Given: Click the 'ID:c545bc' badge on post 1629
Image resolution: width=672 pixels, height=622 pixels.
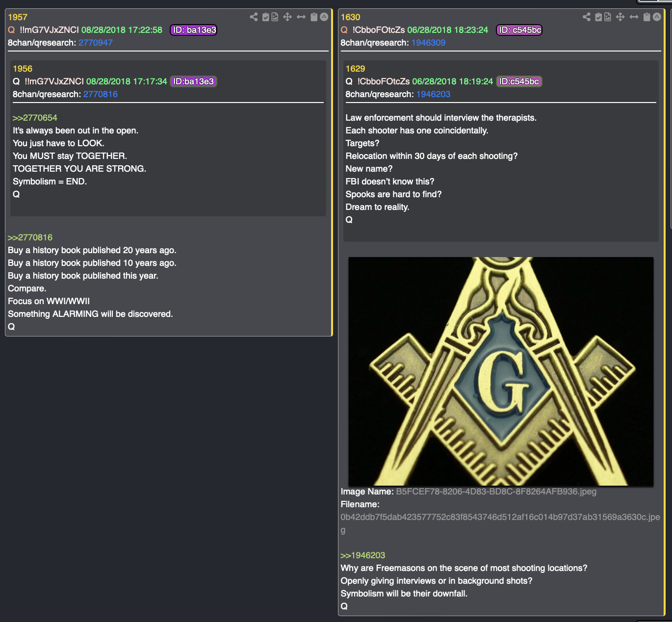Looking at the screenshot, I should (519, 81).
